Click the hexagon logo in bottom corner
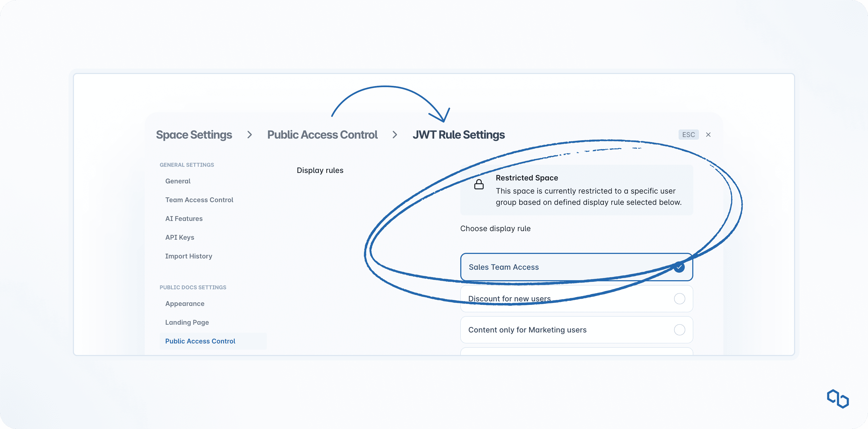 pyautogui.click(x=838, y=399)
